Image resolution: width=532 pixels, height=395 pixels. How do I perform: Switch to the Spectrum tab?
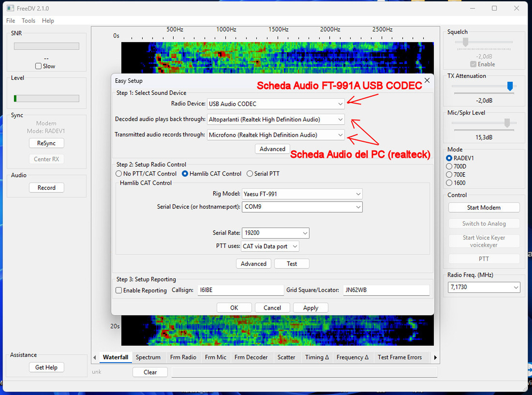(x=148, y=357)
